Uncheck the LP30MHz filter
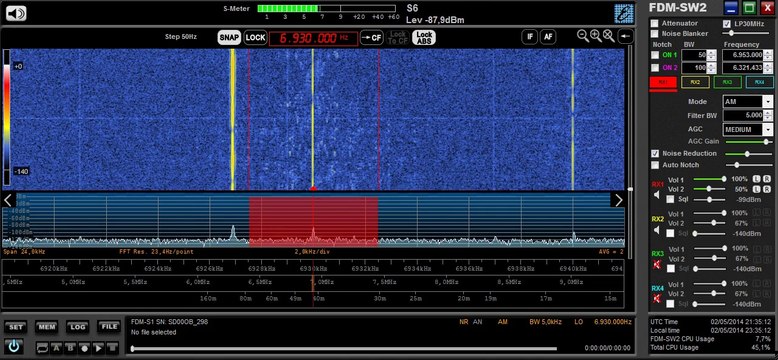 (727, 23)
